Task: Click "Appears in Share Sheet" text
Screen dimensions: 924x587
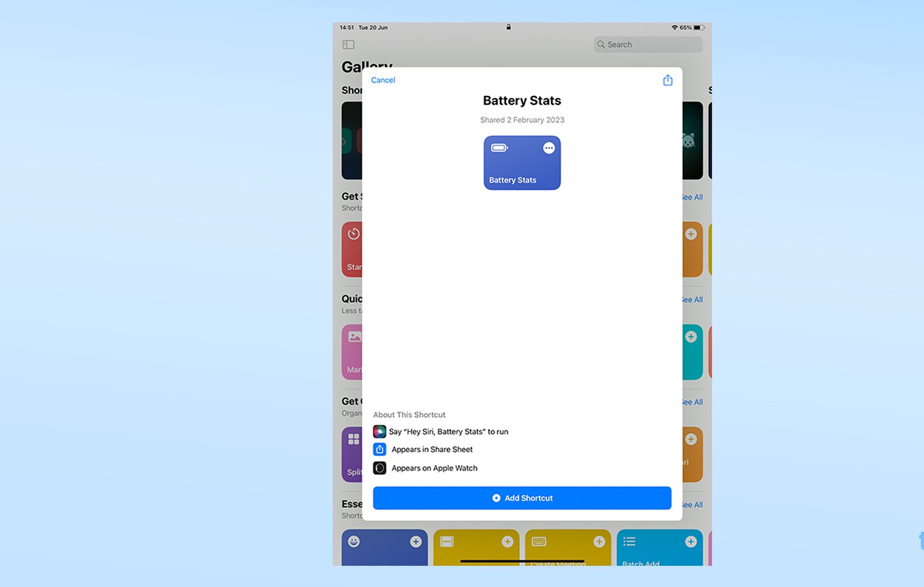Action: 432,449
